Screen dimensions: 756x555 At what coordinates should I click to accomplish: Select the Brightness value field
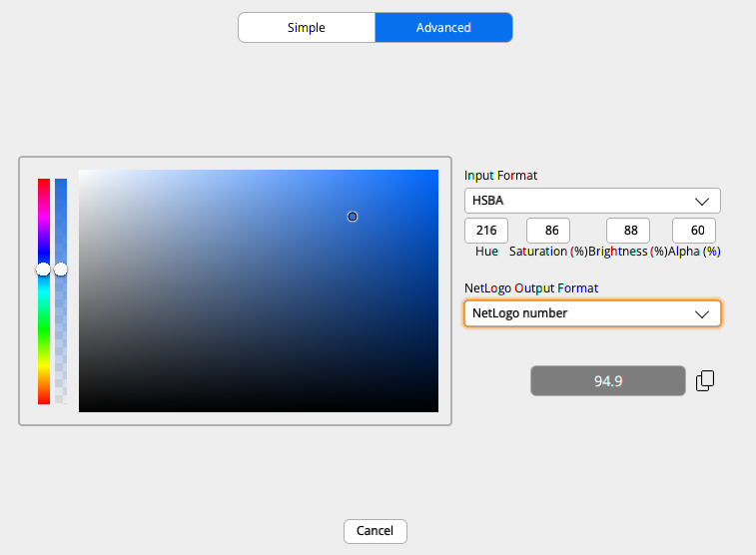(628, 231)
